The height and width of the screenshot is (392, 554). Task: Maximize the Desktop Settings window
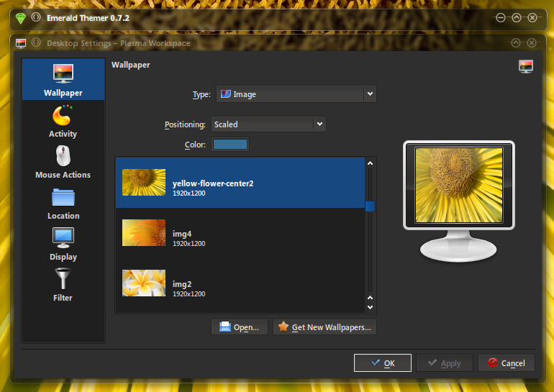tap(516, 42)
